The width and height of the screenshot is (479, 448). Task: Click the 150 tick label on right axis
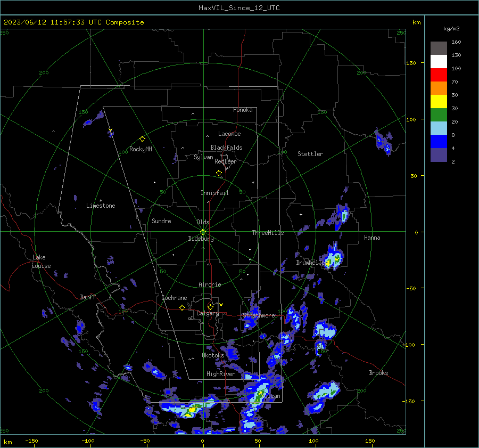[x=411, y=63]
